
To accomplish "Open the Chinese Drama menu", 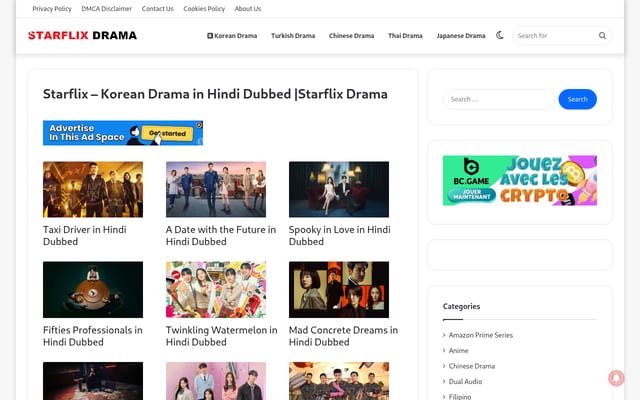I will (x=351, y=36).
